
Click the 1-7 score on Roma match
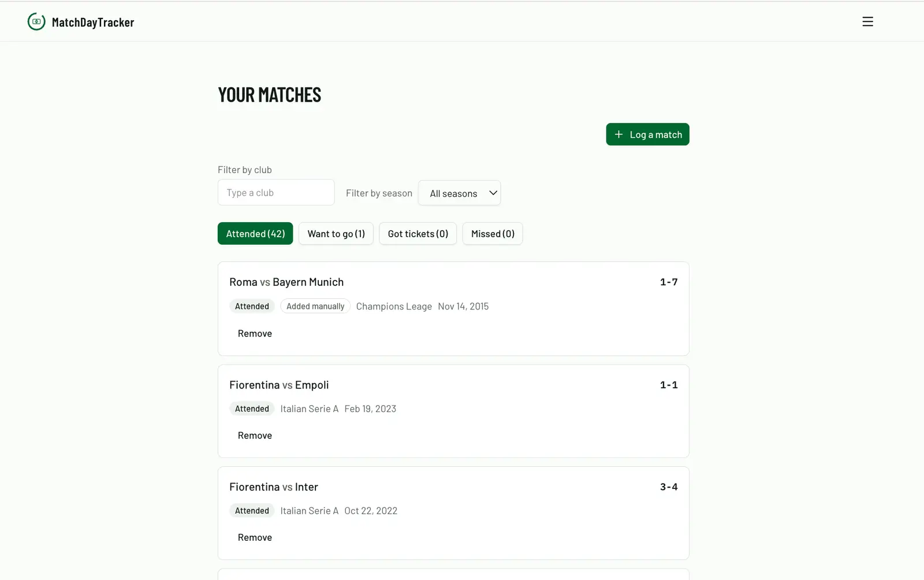669,282
